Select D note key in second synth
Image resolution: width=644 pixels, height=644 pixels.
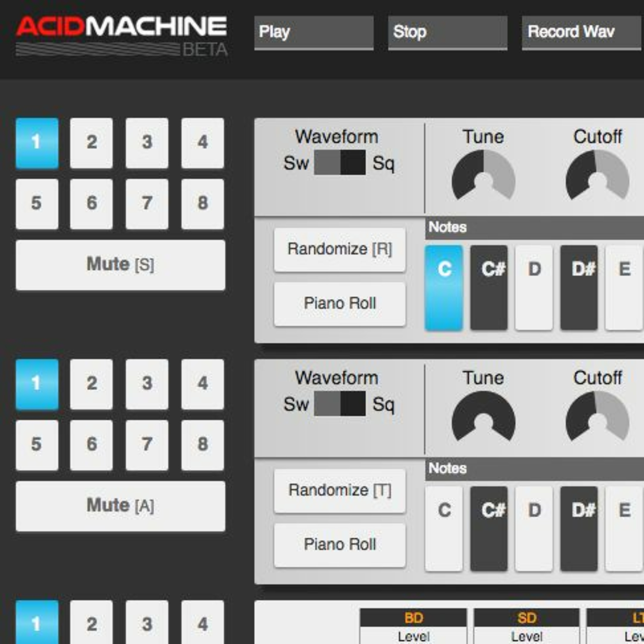(534, 529)
